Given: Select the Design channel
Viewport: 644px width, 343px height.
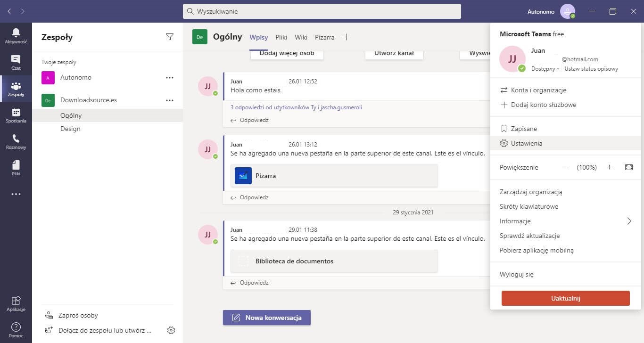Looking at the screenshot, I should pos(107,129).
